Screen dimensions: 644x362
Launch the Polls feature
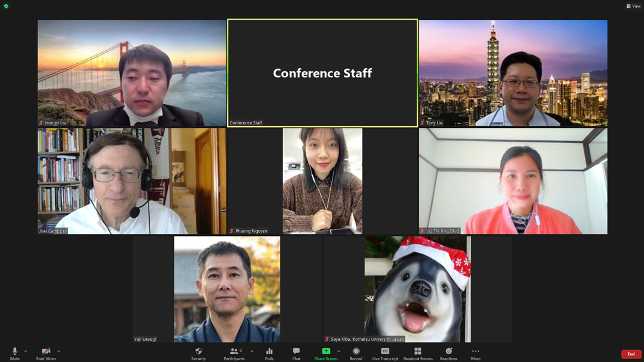[x=269, y=354]
